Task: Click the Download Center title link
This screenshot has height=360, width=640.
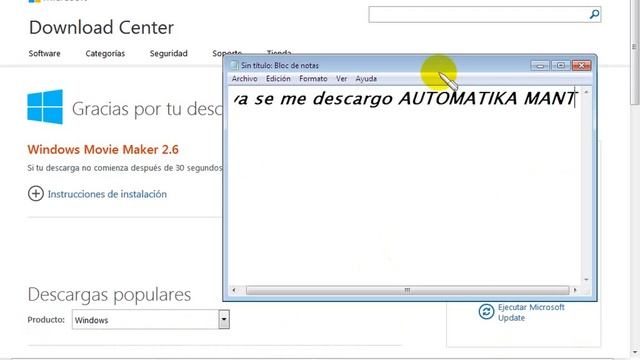Action: pos(101,28)
